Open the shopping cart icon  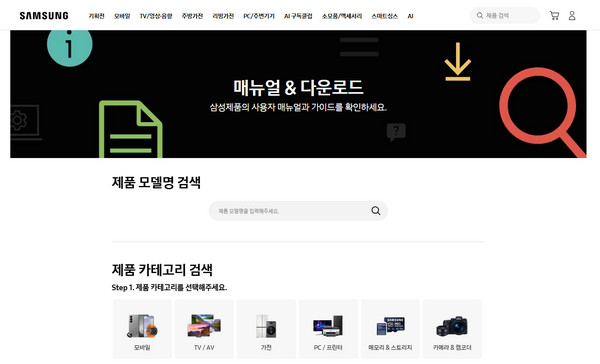(554, 15)
